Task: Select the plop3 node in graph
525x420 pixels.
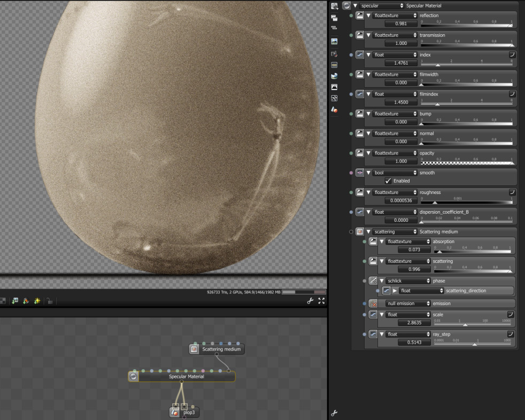Action: pos(185,413)
